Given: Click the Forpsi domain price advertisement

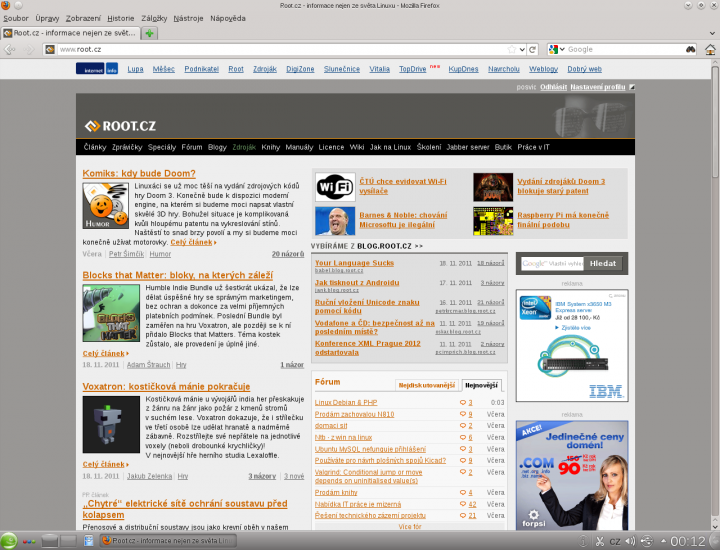Looking at the screenshot, I should 572,475.
